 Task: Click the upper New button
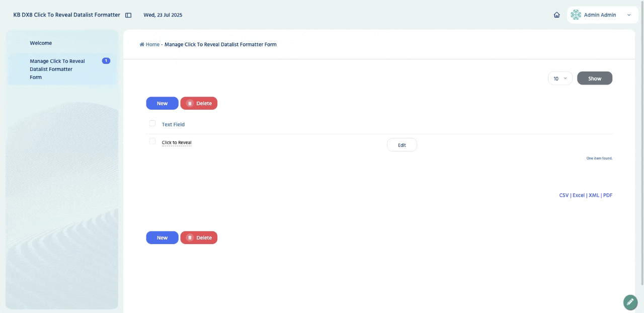pos(162,103)
